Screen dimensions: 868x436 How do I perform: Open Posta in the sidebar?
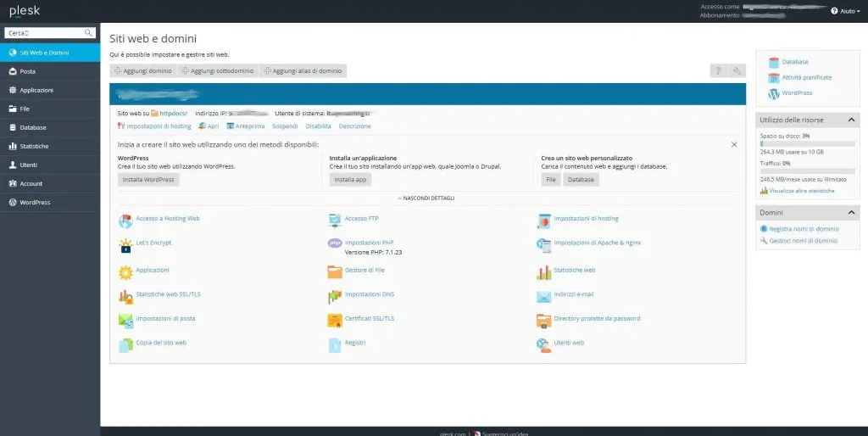pyautogui.click(x=28, y=71)
